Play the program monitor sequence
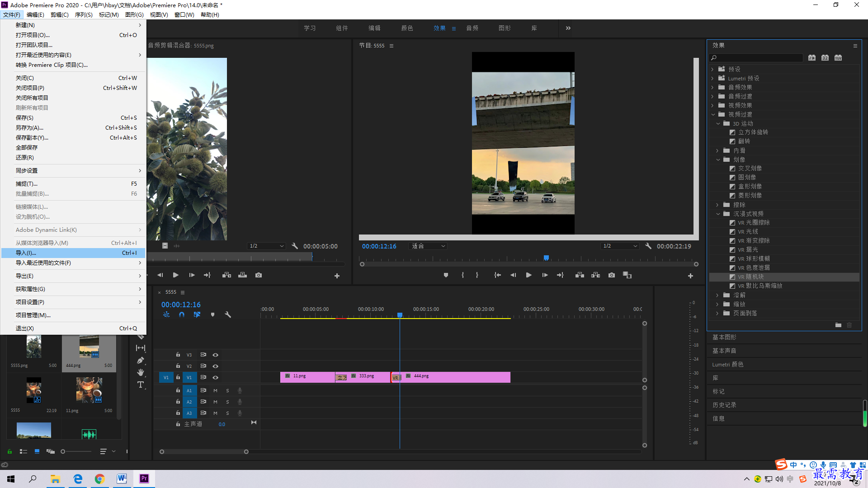 tap(528, 275)
